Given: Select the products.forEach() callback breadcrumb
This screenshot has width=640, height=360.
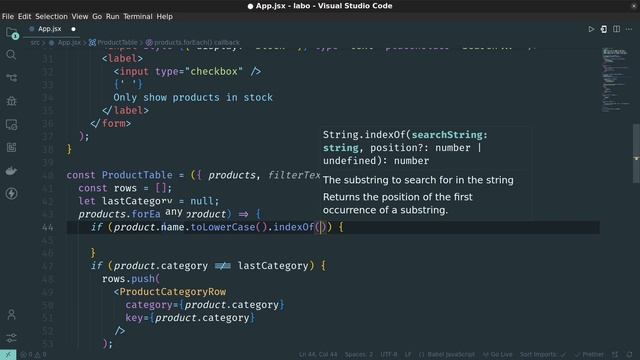Looking at the screenshot, I should pyautogui.click(x=193, y=42).
